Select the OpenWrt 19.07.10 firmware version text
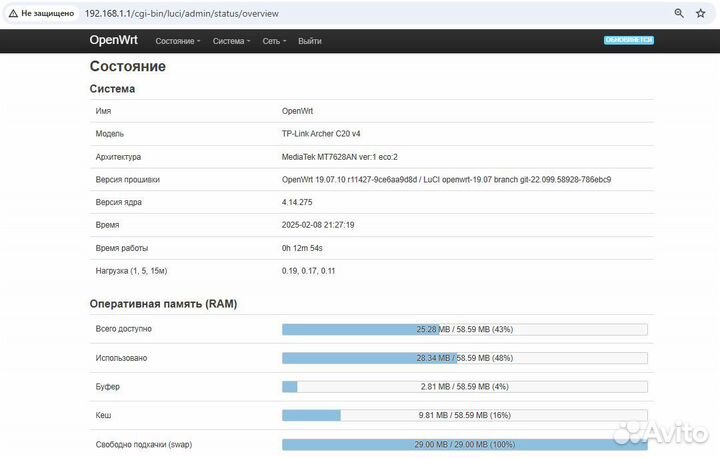Viewport: 720px width, 458px height. [446, 180]
